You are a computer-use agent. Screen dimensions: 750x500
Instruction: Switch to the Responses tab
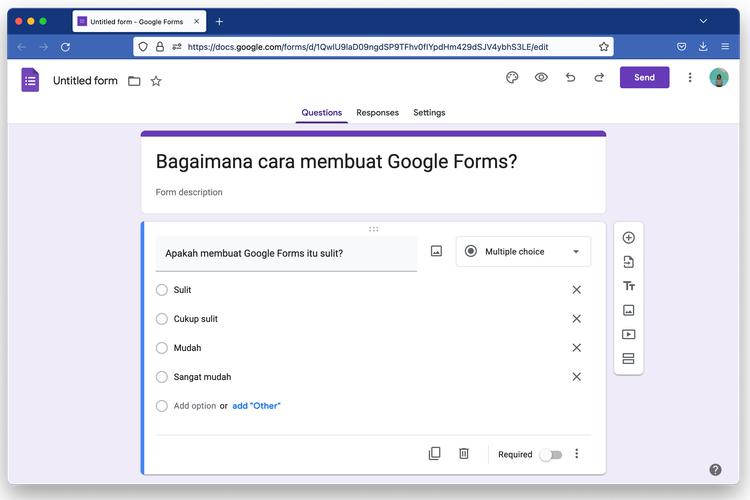377,113
